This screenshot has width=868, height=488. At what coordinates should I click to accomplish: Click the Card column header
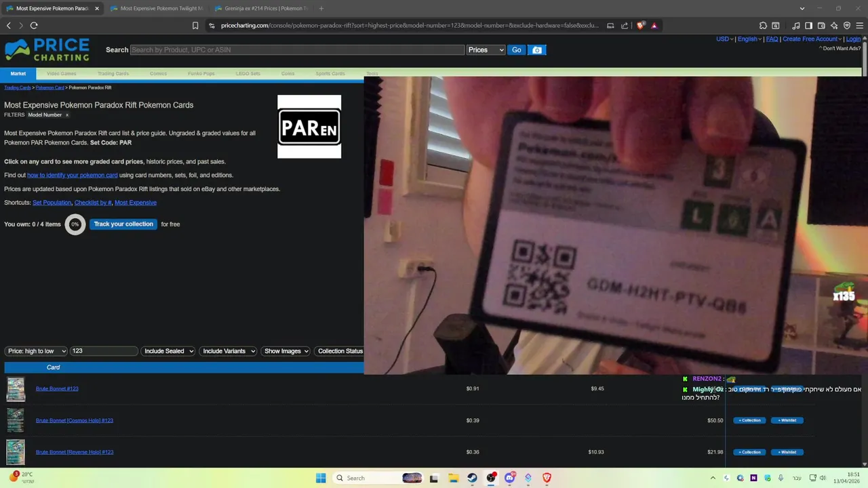point(53,367)
